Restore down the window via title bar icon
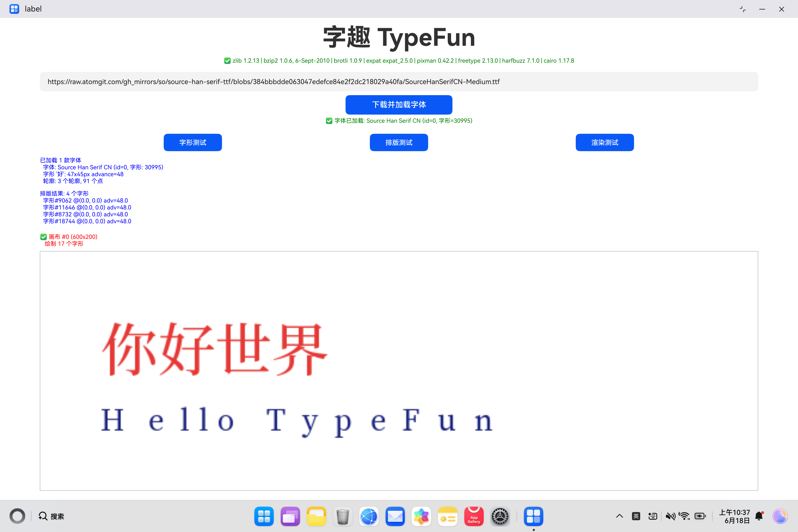The height and width of the screenshot is (532, 798). (x=743, y=9)
